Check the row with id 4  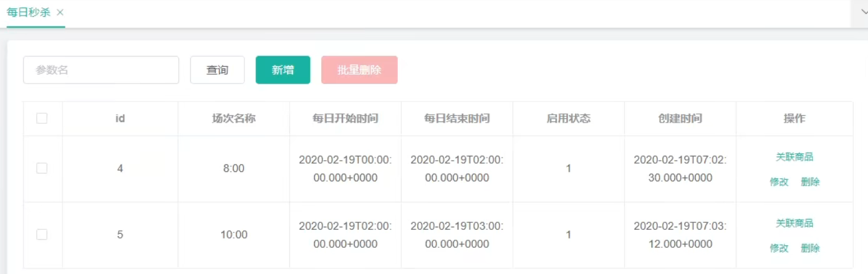(x=42, y=168)
